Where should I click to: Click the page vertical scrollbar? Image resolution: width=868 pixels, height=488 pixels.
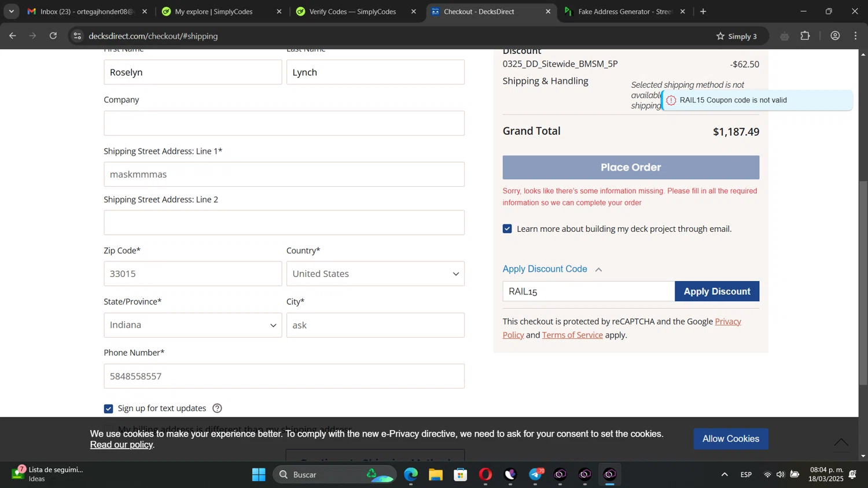(863, 283)
